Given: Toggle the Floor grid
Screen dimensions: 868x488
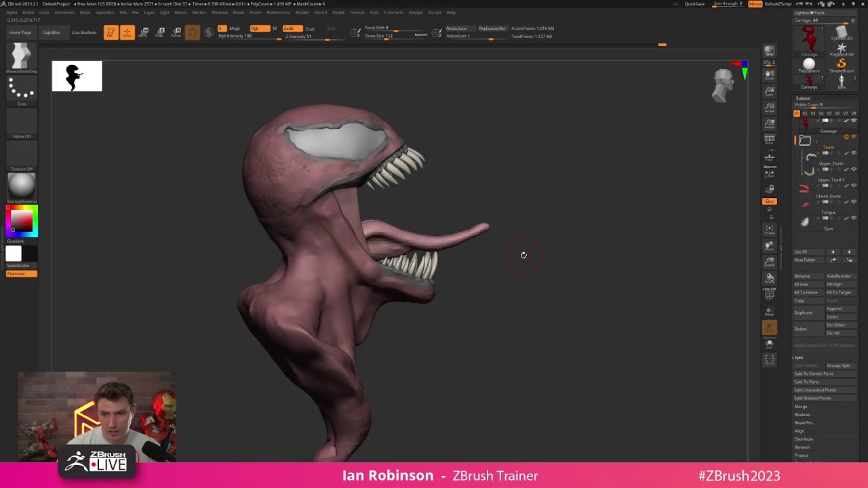Looking at the screenshot, I should click(769, 157).
